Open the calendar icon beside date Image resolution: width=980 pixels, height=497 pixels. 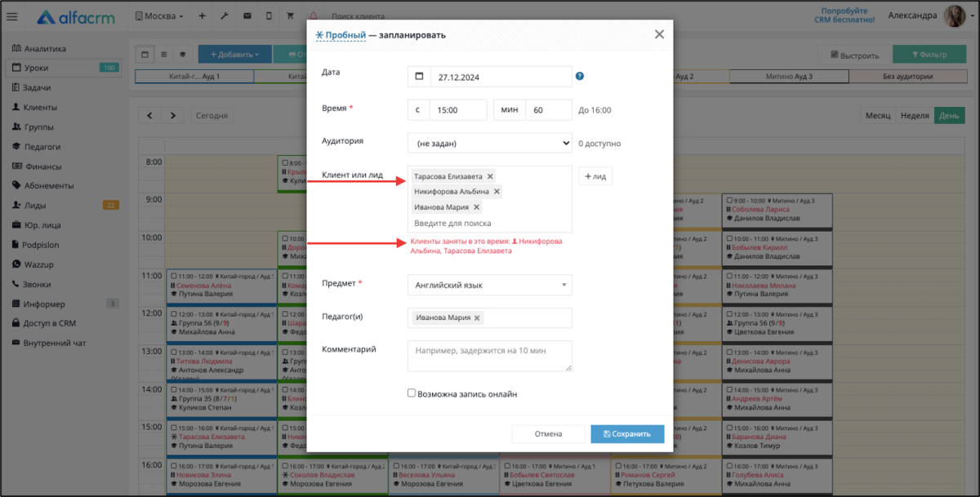coord(419,76)
